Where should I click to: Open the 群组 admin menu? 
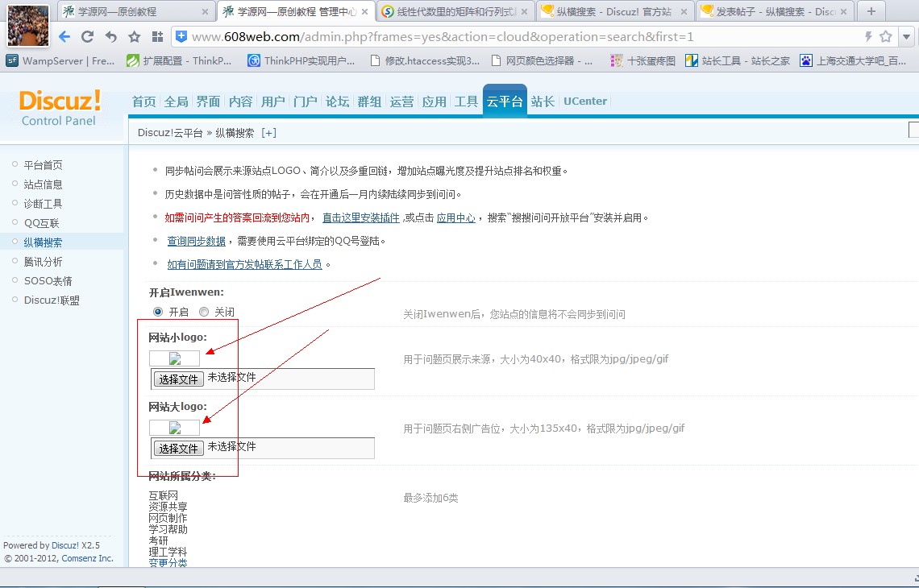point(369,102)
